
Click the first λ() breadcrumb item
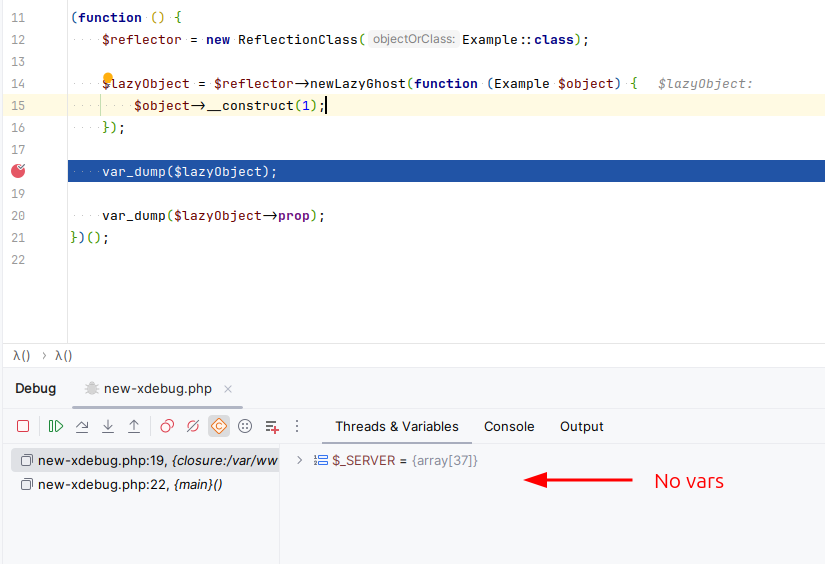[22, 355]
